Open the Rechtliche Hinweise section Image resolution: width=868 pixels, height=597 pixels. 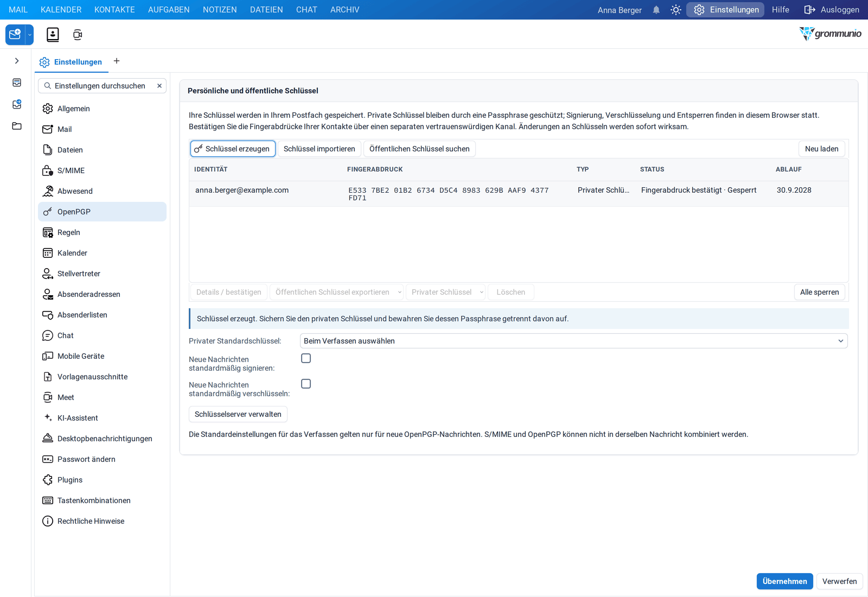click(102, 521)
